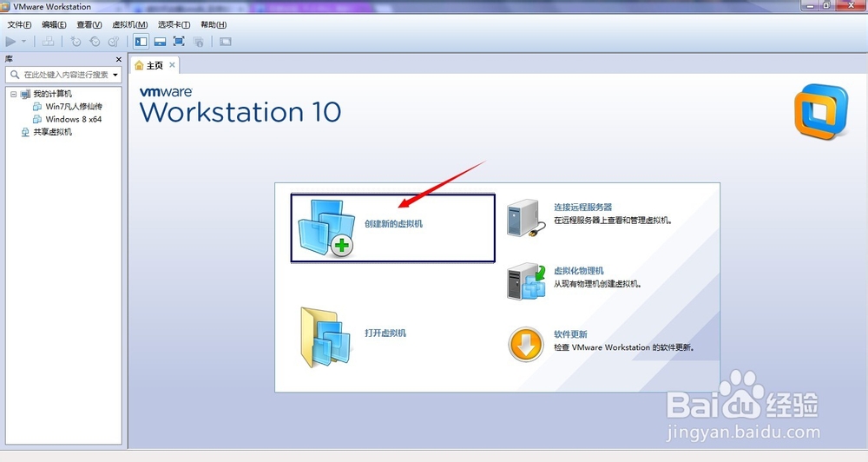
Task: Click the send Ctrl+Alt+Del toolbar icon
Action: click(49, 42)
